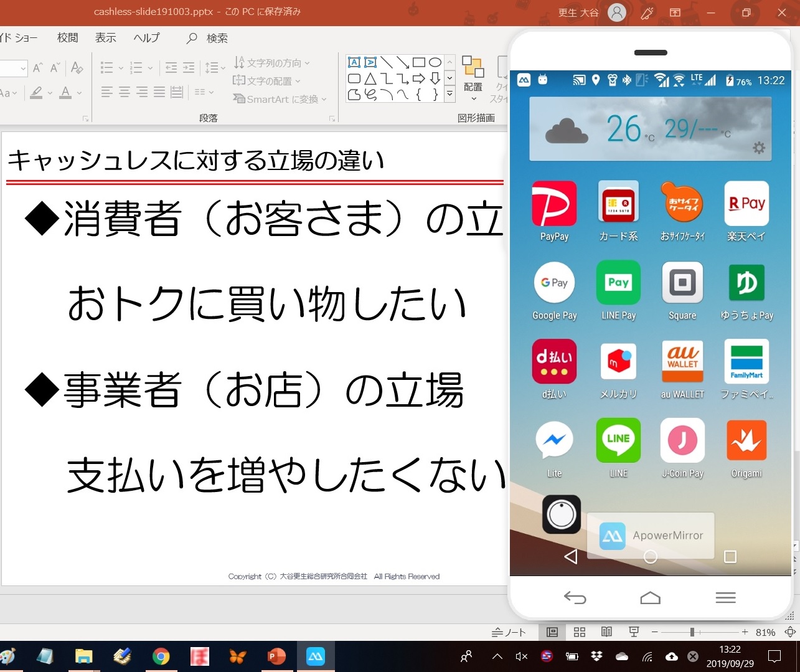
Task: Open the ヘルプ ribbon tab
Action: pyautogui.click(x=146, y=38)
